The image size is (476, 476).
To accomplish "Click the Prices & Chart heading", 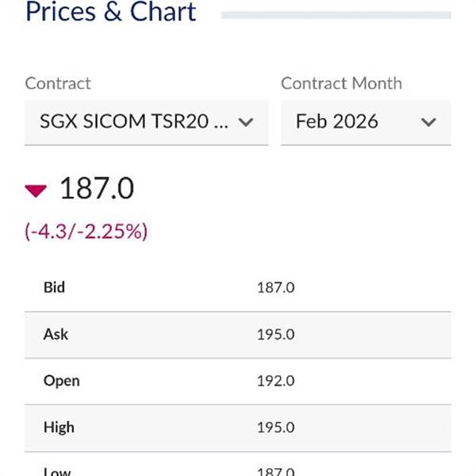I will point(111,13).
